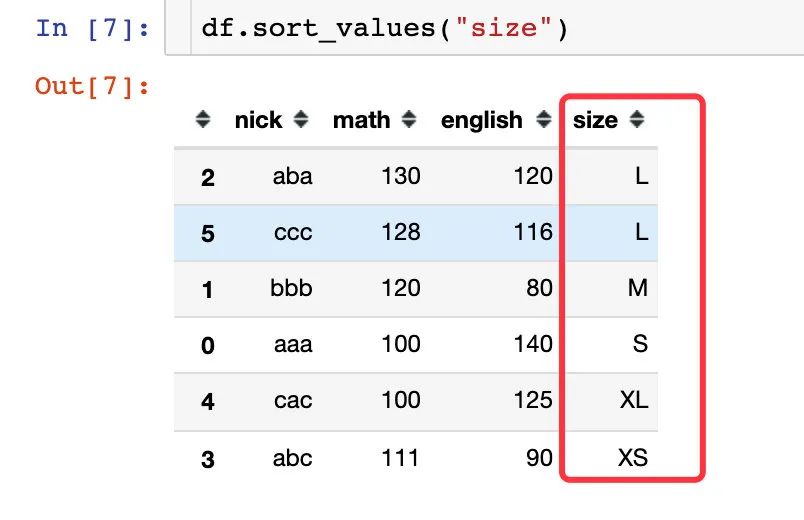804x520 pixels.
Task: Select the size column header
Action: (595, 121)
